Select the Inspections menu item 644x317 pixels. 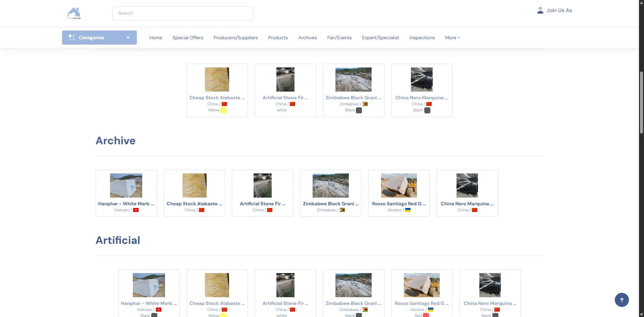[x=422, y=38]
